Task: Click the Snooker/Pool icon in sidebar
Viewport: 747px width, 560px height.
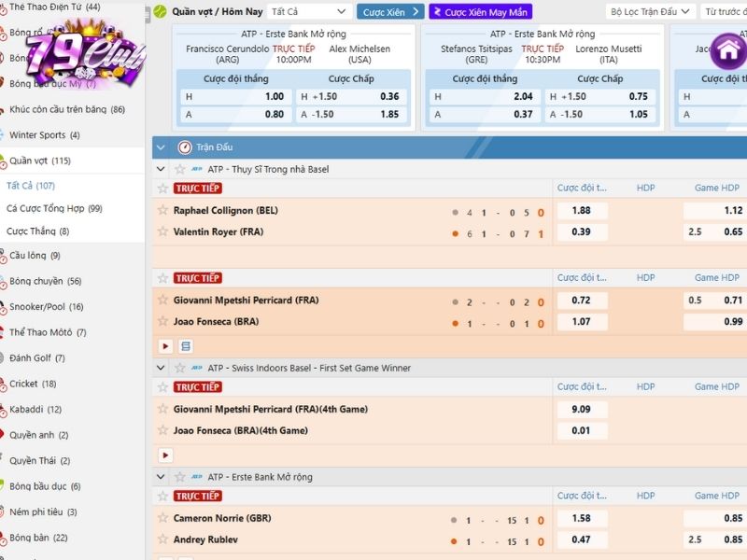Action: point(4,306)
